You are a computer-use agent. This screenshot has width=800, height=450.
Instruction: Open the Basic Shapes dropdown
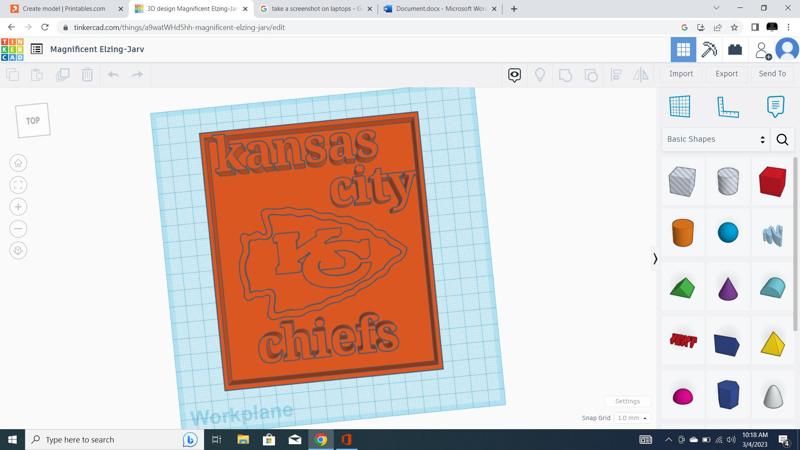(715, 139)
